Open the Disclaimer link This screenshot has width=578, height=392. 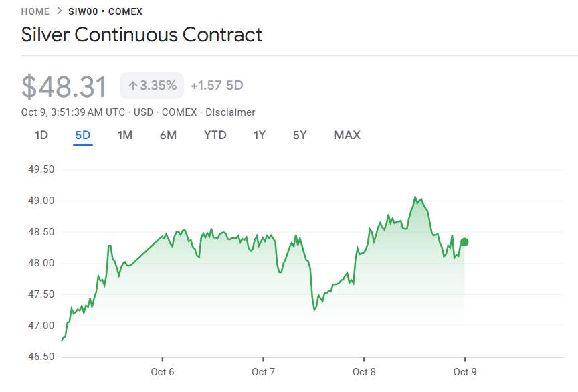pos(230,112)
